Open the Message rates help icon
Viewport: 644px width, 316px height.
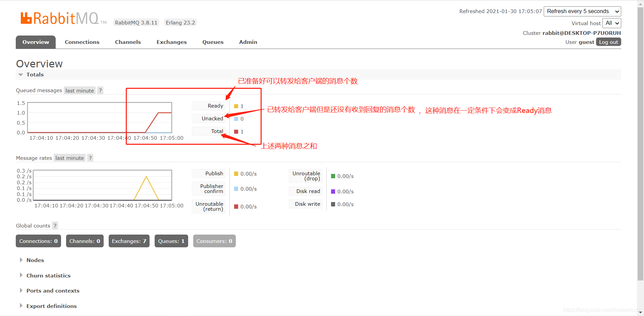[90, 157]
